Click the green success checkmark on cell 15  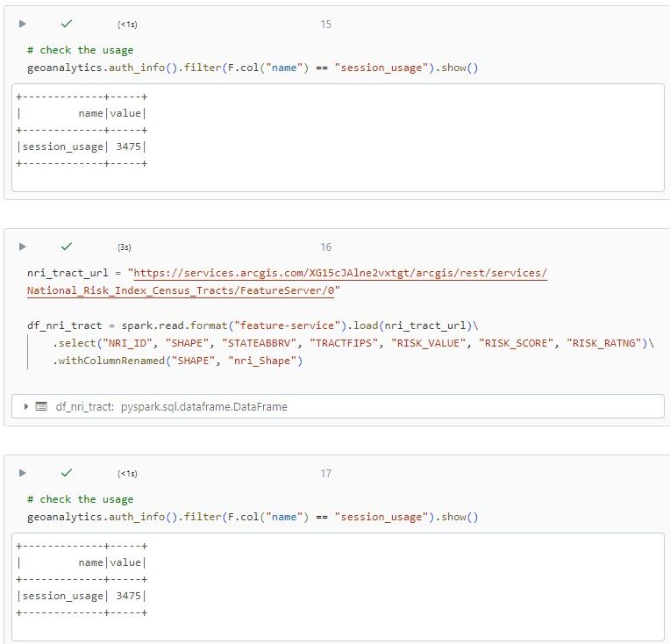click(x=66, y=24)
